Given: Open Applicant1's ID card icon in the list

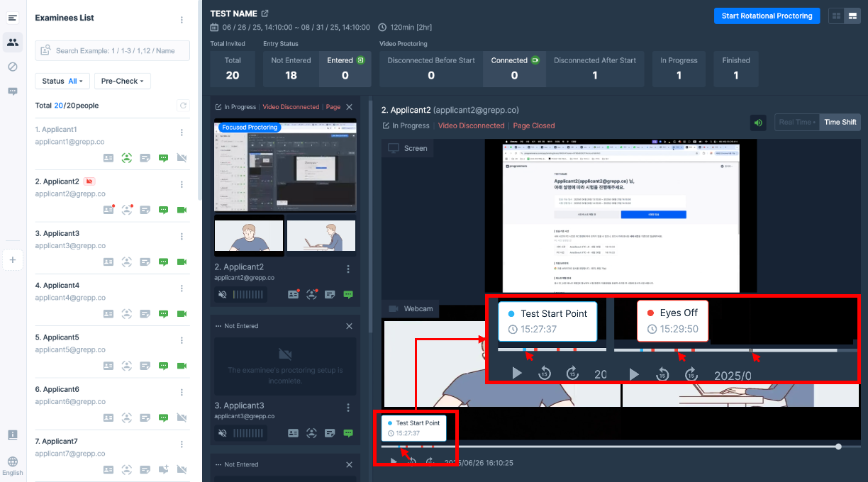Looking at the screenshot, I should coord(108,158).
